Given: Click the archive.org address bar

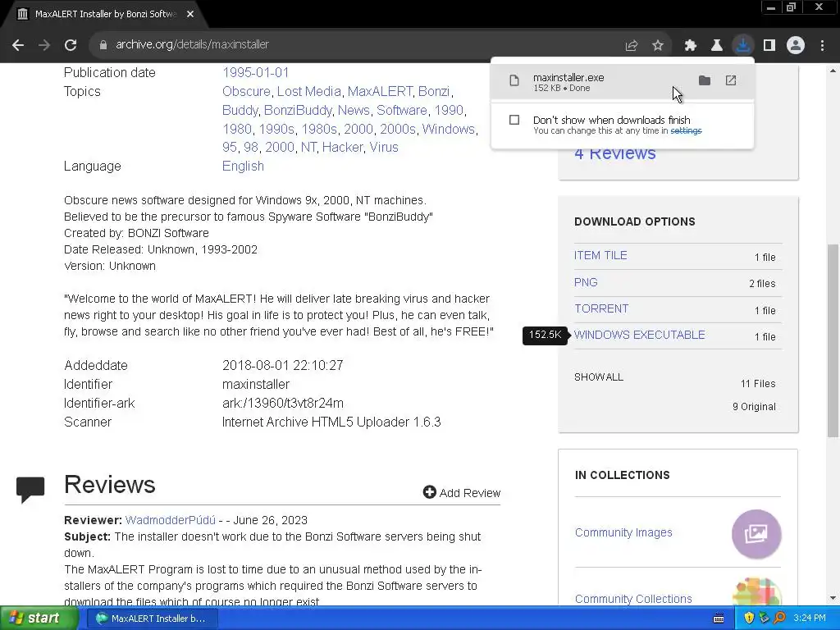Looking at the screenshot, I should click(354, 45).
